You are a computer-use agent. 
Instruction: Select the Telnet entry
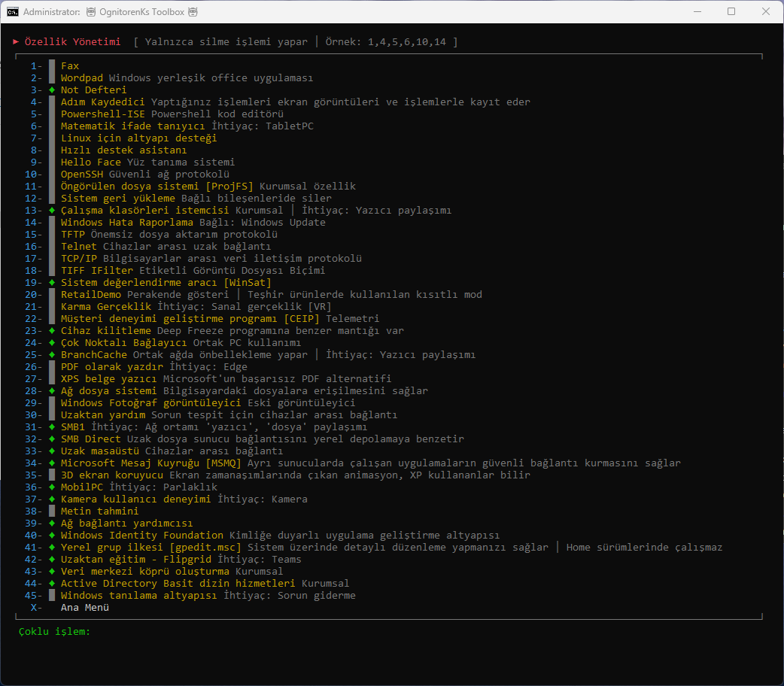79,247
